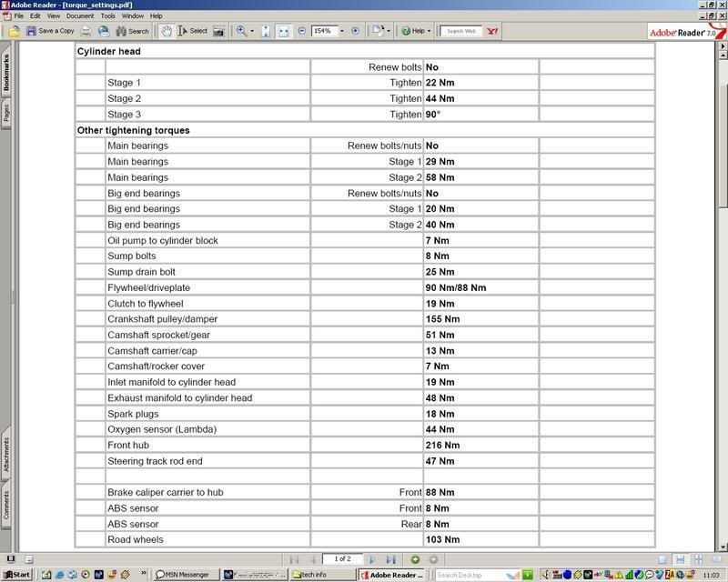This screenshot has height=582, width=728.
Task: Select Facing pages layout icon
Action: click(x=716, y=560)
